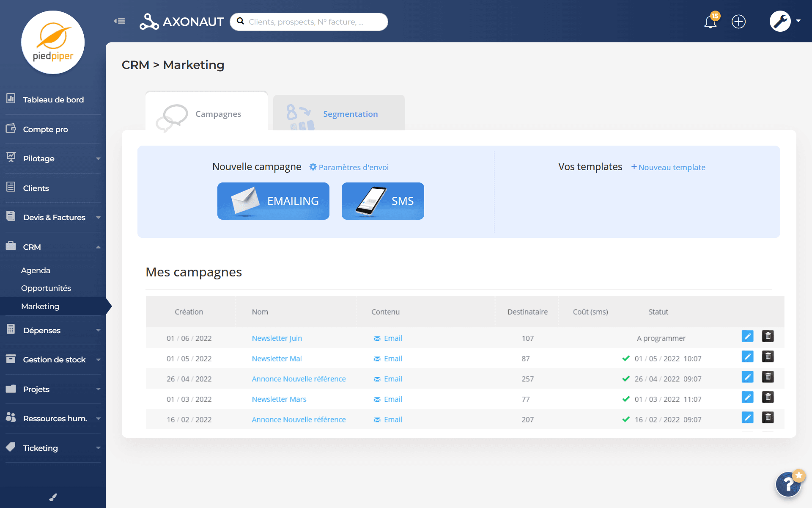Click the piedpiper company logo
The image size is (812, 508).
click(53, 42)
